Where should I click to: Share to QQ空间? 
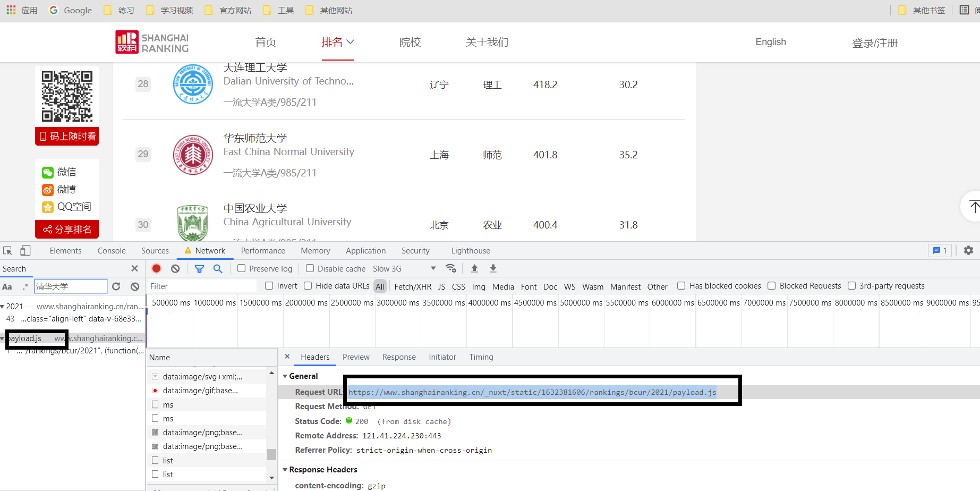(x=67, y=207)
